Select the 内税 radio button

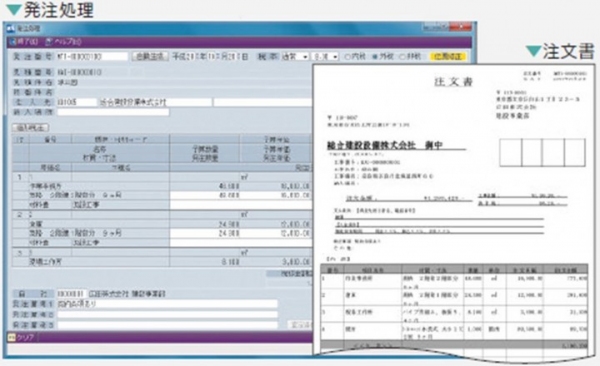[347, 57]
